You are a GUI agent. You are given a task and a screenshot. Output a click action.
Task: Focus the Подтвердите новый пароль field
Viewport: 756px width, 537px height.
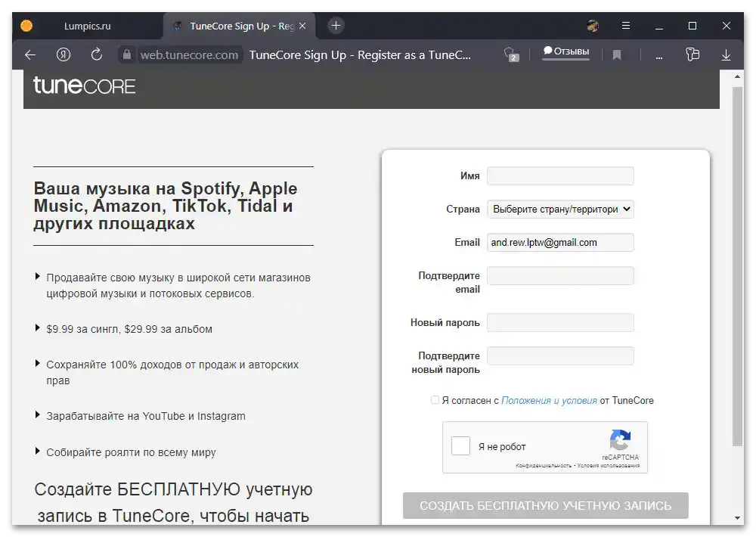(560, 356)
